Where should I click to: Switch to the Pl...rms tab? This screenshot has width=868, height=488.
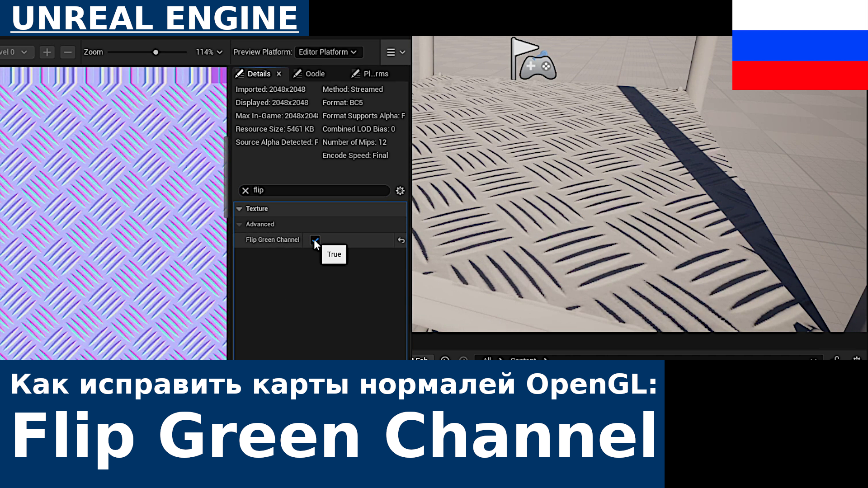pyautogui.click(x=370, y=74)
